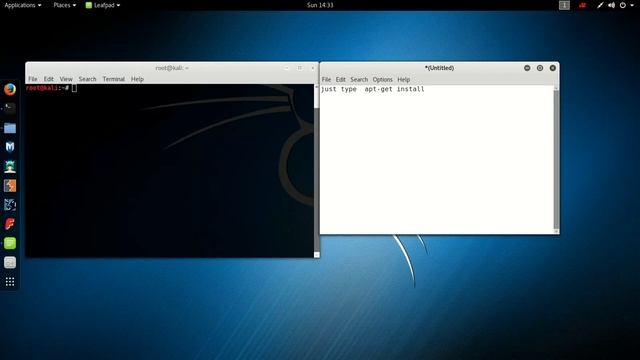
Task: Open the terminal's View menu
Action: point(66,79)
